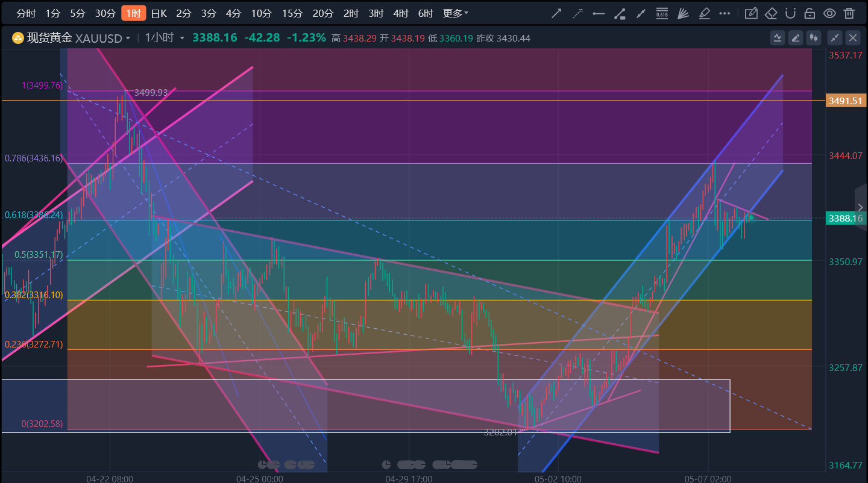Click the pencil drawing icon in chart header

796,38
